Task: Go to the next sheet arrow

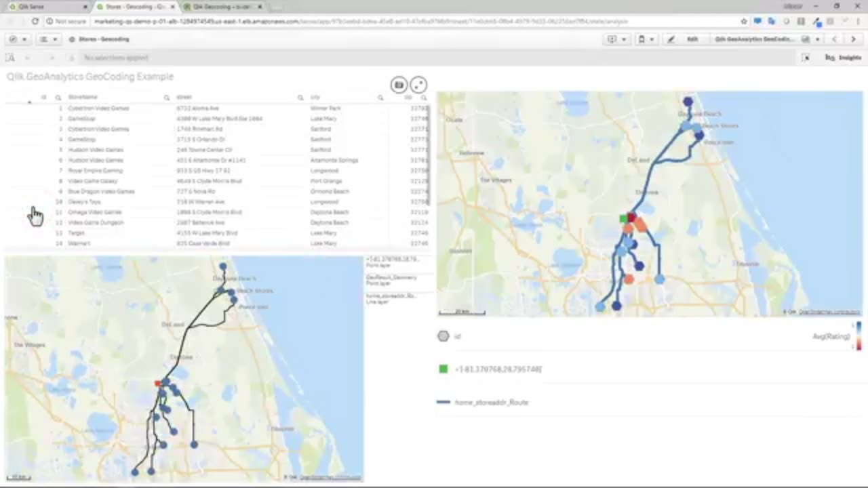Action: click(x=853, y=39)
